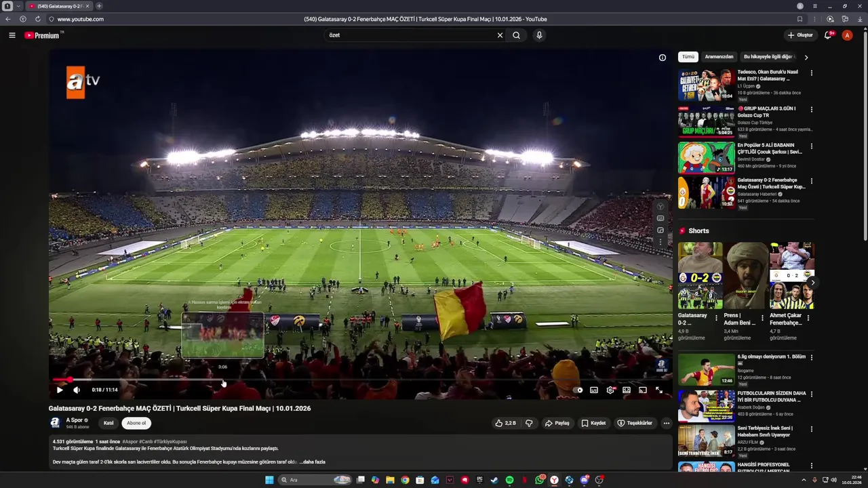Bookmark page icon in address bar
The height and width of the screenshot is (488, 868).
pos(800,19)
